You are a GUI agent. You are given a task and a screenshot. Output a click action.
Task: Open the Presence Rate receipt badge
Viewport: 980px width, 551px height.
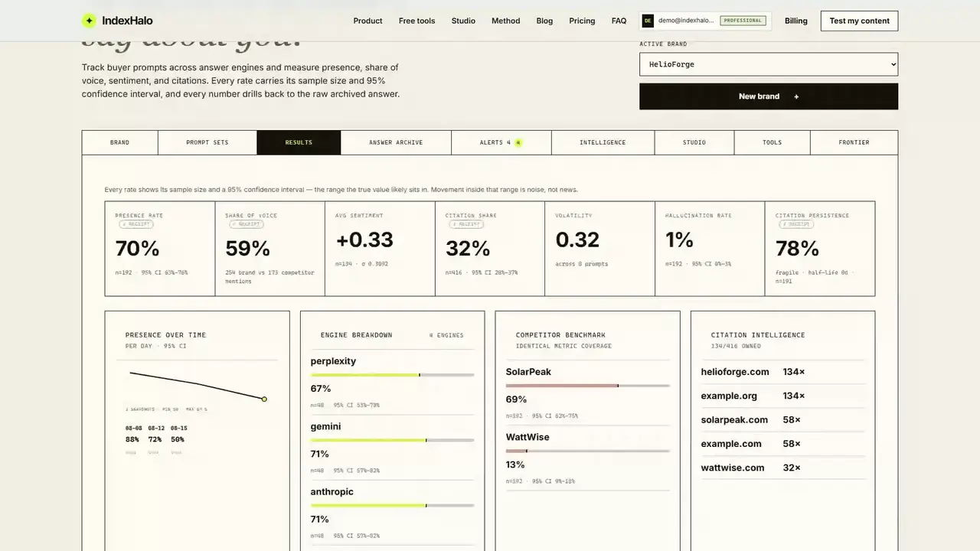point(136,224)
